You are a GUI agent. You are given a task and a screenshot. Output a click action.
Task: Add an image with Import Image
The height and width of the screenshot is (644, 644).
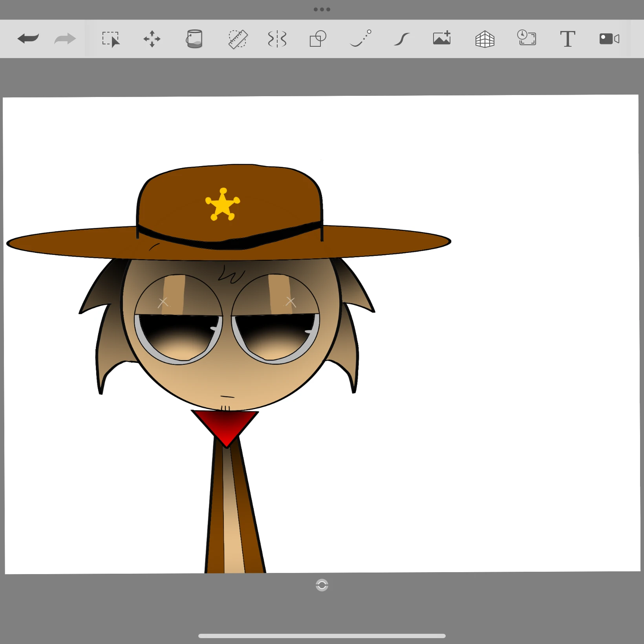click(x=442, y=38)
